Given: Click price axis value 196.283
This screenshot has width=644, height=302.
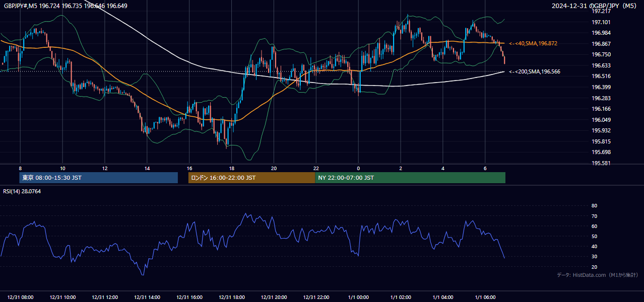Looking at the screenshot, I should pos(601,98).
